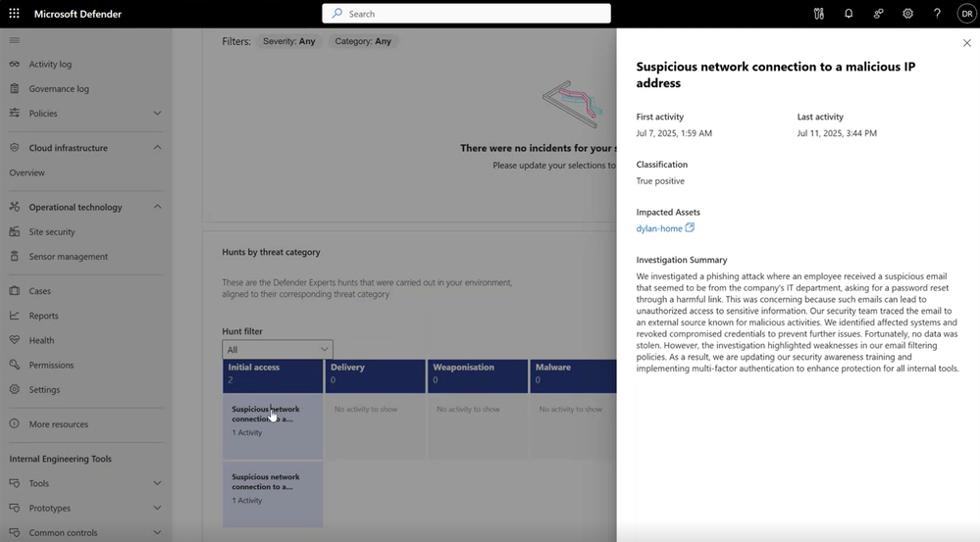Select the Malware category header
980x542 pixels.
(x=573, y=376)
